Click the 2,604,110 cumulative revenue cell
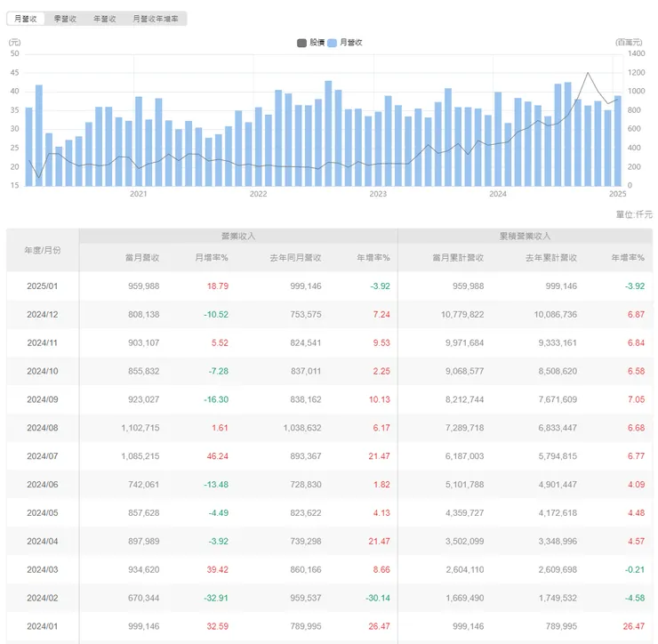Viewport: 658px width, 644px height. coord(464,569)
